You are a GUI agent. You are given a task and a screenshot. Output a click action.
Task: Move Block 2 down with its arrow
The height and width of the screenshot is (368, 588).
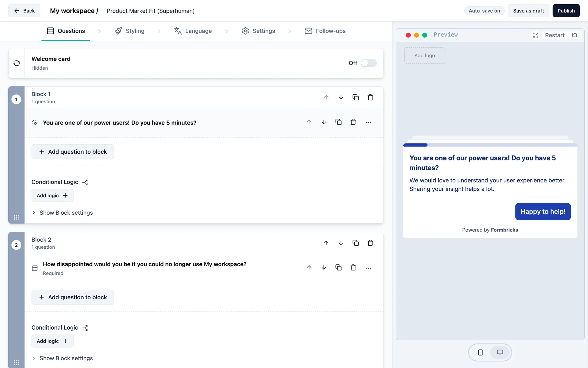(x=341, y=243)
